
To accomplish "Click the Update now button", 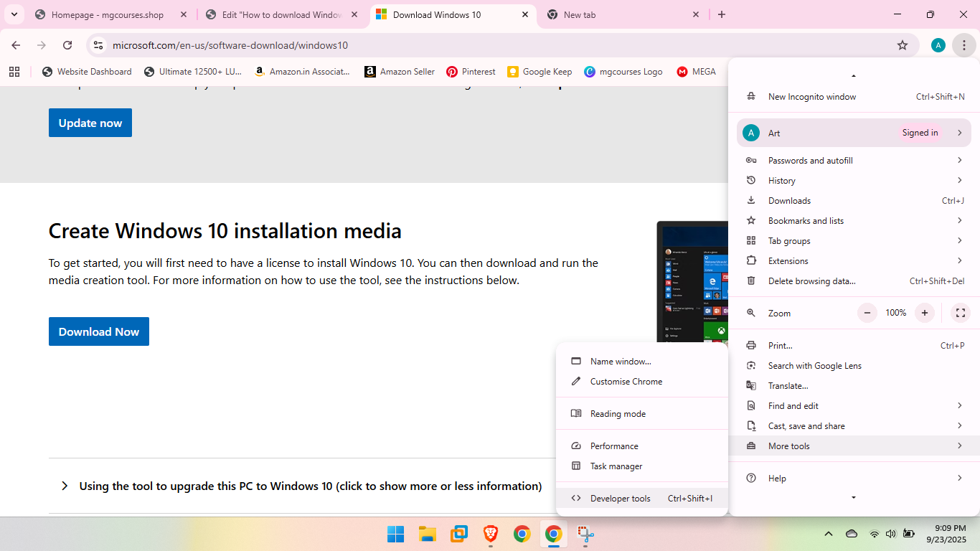I will [90, 123].
